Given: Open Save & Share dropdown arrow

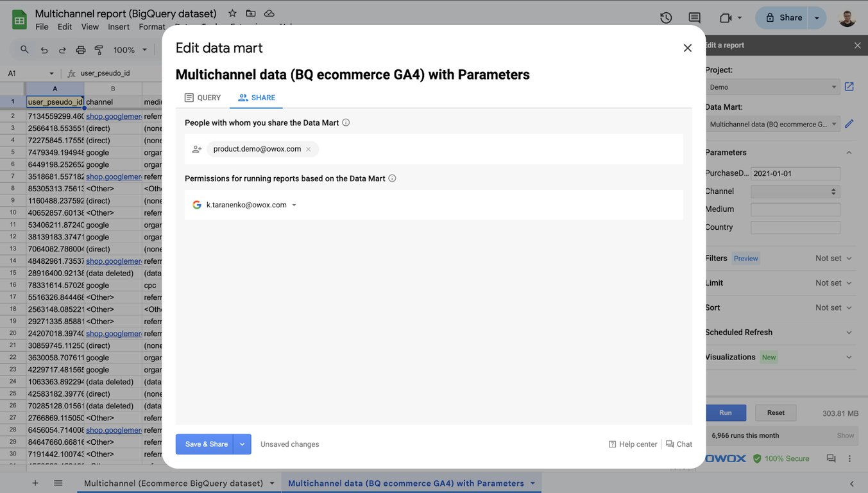Looking at the screenshot, I should pos(243,444).
